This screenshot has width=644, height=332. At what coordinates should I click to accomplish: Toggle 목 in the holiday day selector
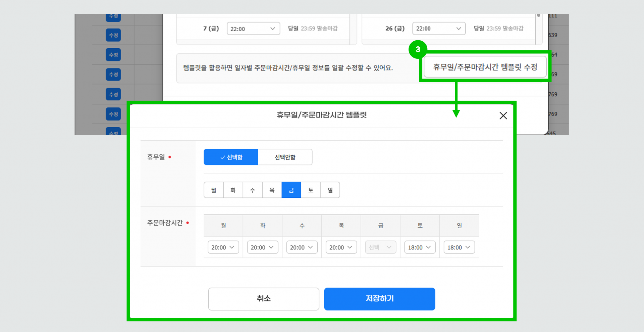pyautogui.click(x=272, y=190)
